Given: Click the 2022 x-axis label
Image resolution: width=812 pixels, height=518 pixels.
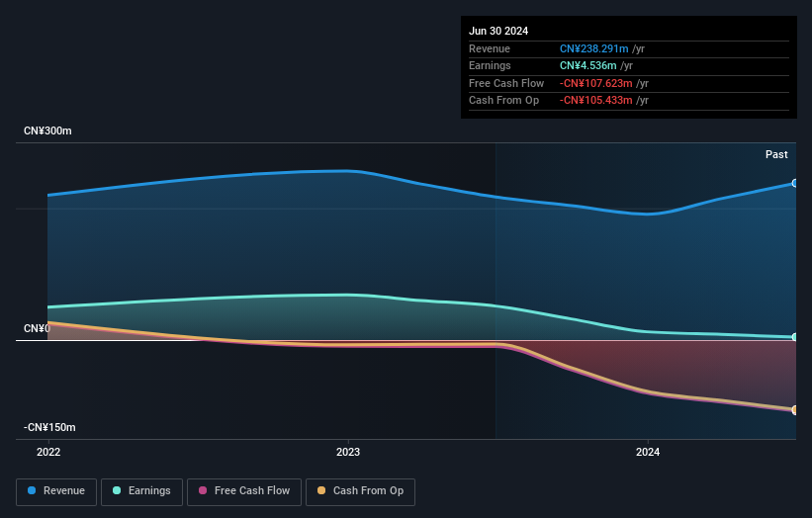Looking at the screenshot, I should (x=48, y=452).
